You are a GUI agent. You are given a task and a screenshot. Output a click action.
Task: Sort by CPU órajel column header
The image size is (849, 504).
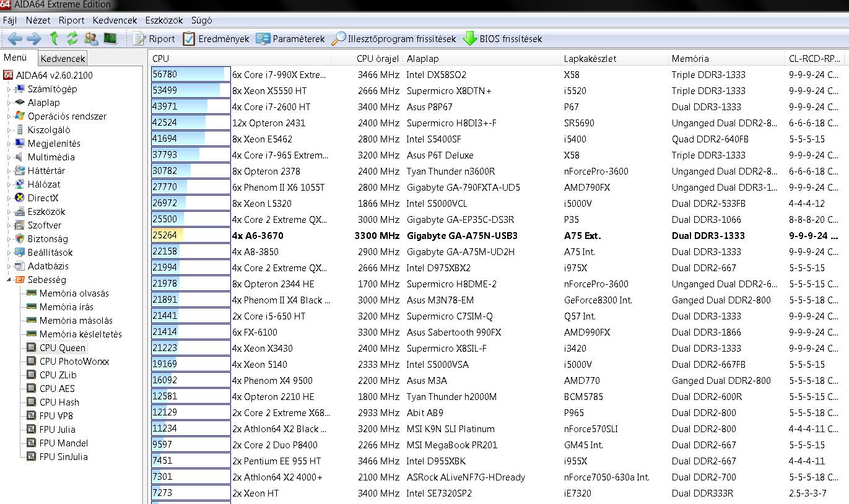367,59
